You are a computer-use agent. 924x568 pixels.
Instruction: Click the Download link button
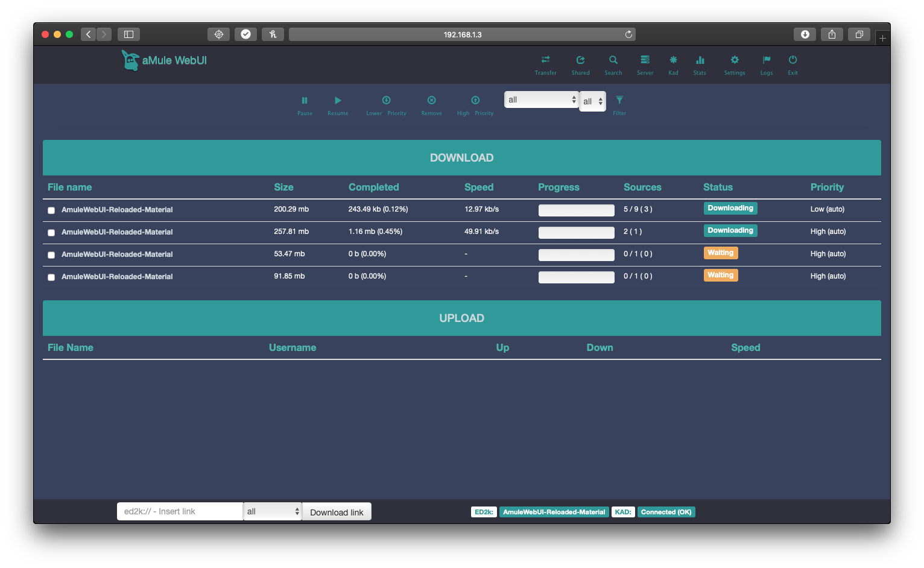click(337, 512)
